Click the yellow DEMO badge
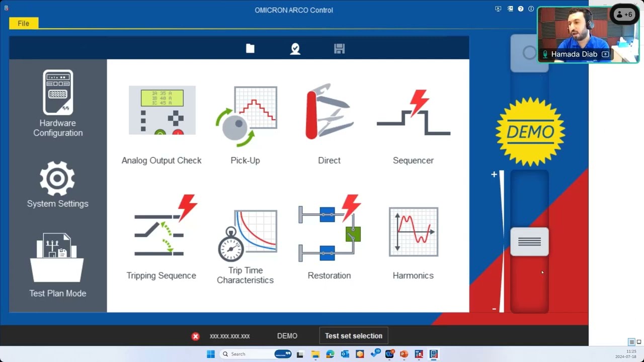 pos(530,132)
